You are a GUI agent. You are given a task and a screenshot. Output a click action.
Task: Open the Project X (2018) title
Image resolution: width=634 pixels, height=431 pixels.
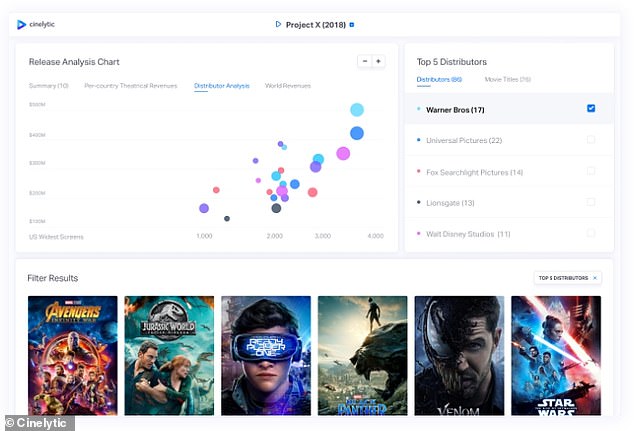(315, 24)
